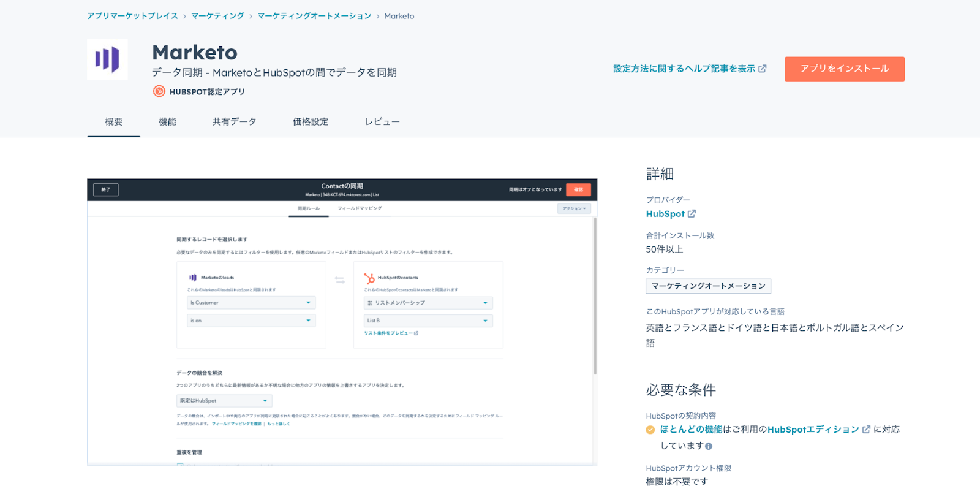Open the 既定はHubSpot dropdown
Screen dimensions: 980x494
224,401
